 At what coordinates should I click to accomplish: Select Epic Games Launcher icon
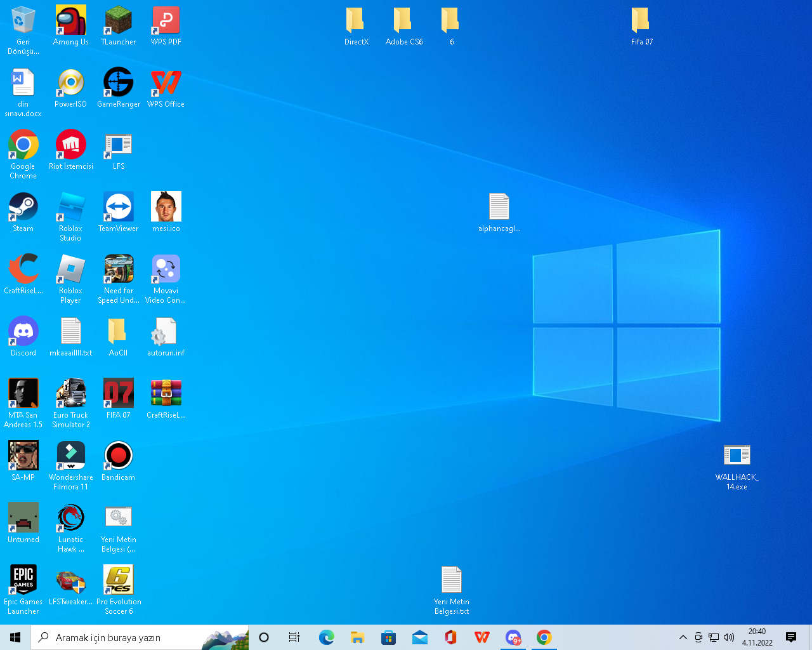(x=23, y=580)
